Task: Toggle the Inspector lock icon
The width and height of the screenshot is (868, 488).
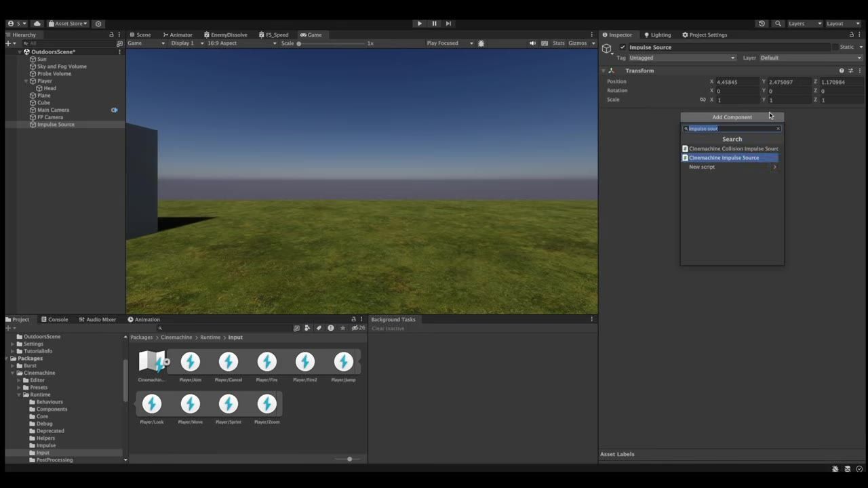Action: click(852, 35)
